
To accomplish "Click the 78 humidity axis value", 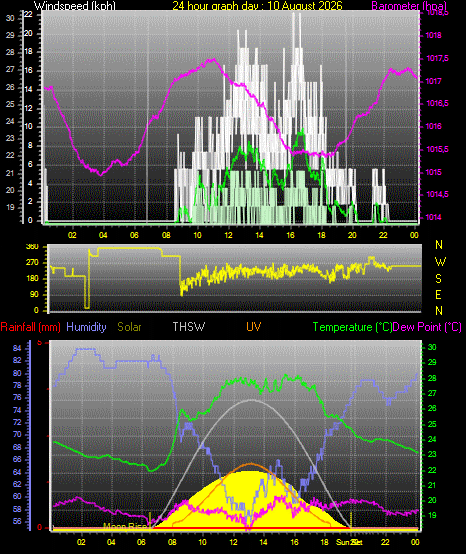I will [x=17, y=385].
